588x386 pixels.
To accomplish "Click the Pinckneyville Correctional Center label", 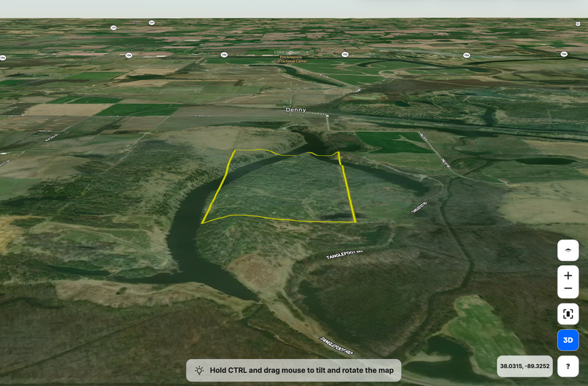I will 290,59.
